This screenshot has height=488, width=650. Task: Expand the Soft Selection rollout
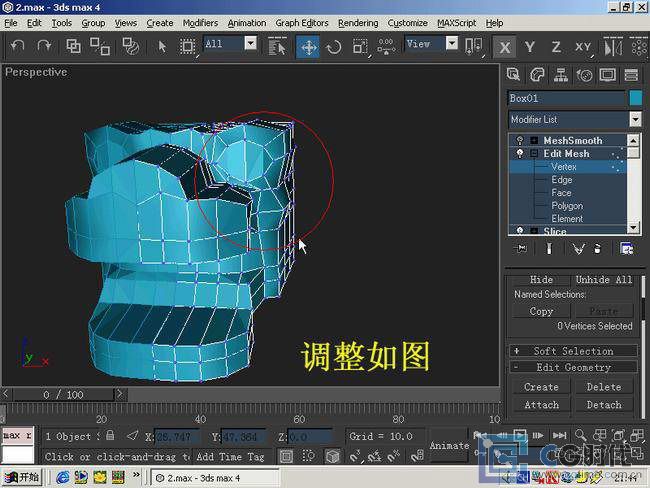(x=573, y=351)
